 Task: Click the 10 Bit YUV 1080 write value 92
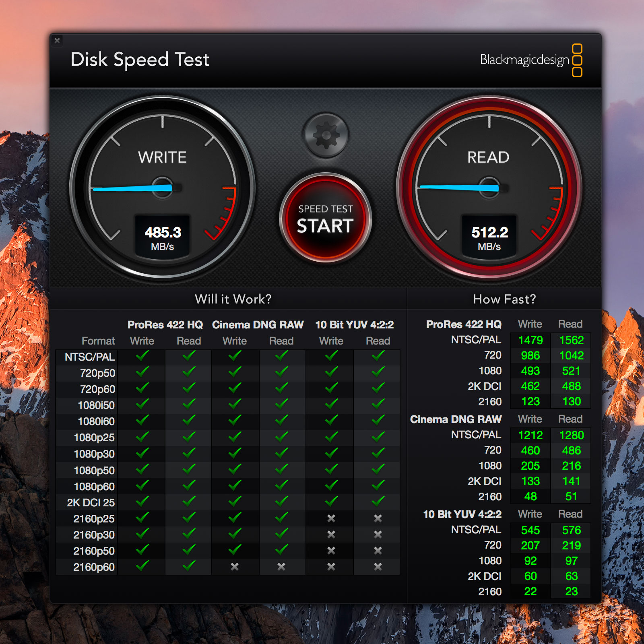click(530, 561)
